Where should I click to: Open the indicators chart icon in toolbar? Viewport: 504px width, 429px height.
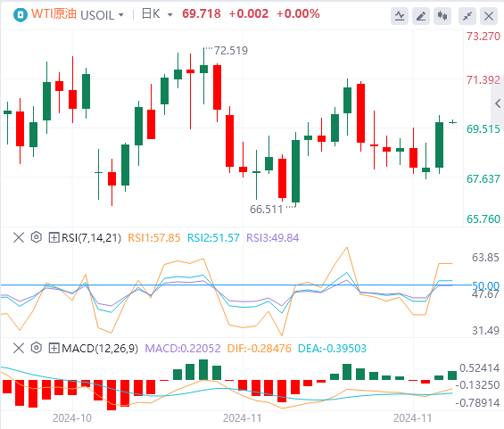(x=400, y=16)
